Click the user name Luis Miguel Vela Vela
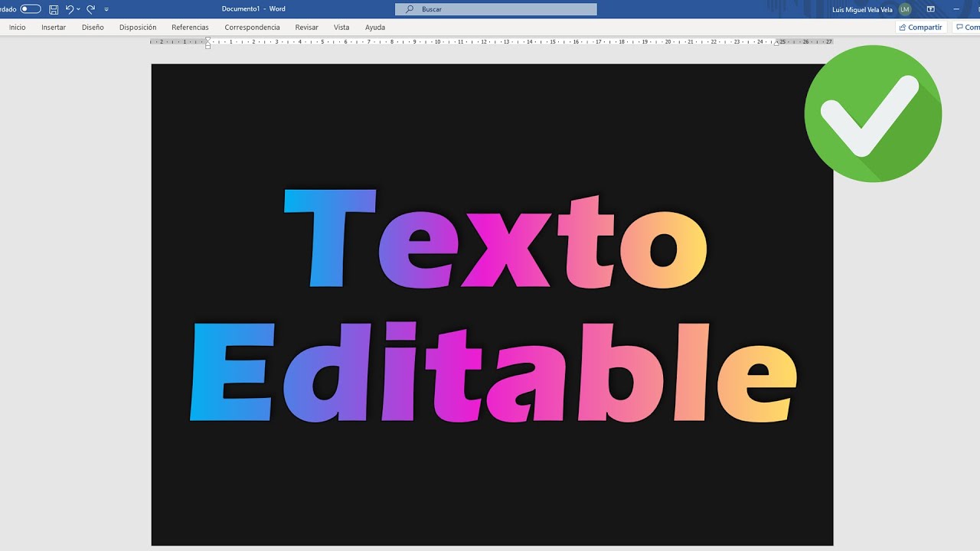The height and width of the screenshot is (551, 980). [864, 9]
